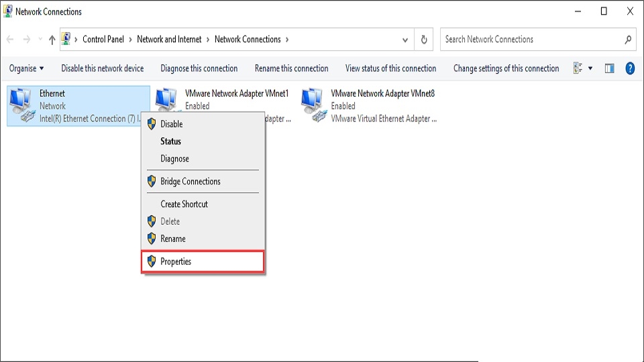Choose Diagnose from the context menu
This screenshot has width=644, height=362.
[203, 158]
